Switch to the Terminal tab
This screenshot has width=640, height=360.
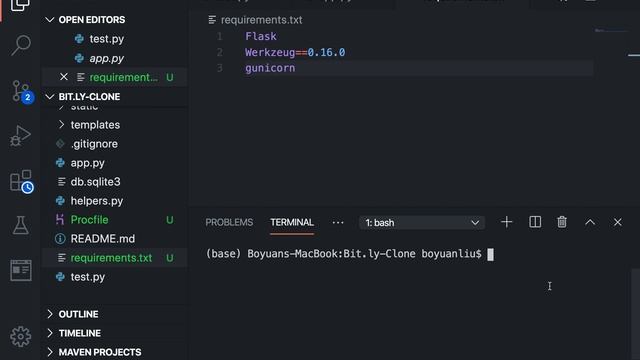[292, 222]
